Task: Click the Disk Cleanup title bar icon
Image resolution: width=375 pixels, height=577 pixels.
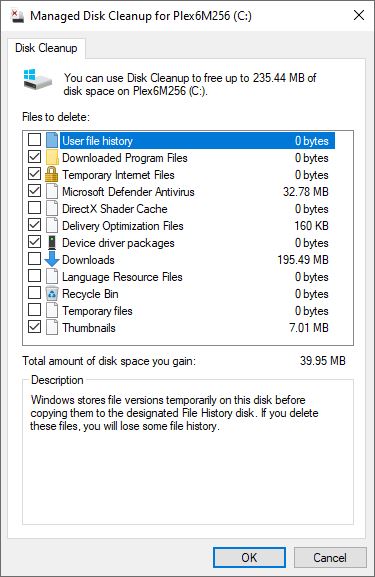Action: coord(17,16)
